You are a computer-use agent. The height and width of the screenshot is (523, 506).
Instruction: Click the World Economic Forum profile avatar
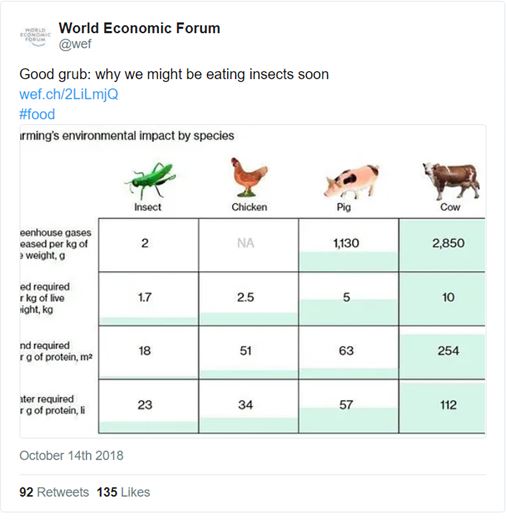point(35,36)
